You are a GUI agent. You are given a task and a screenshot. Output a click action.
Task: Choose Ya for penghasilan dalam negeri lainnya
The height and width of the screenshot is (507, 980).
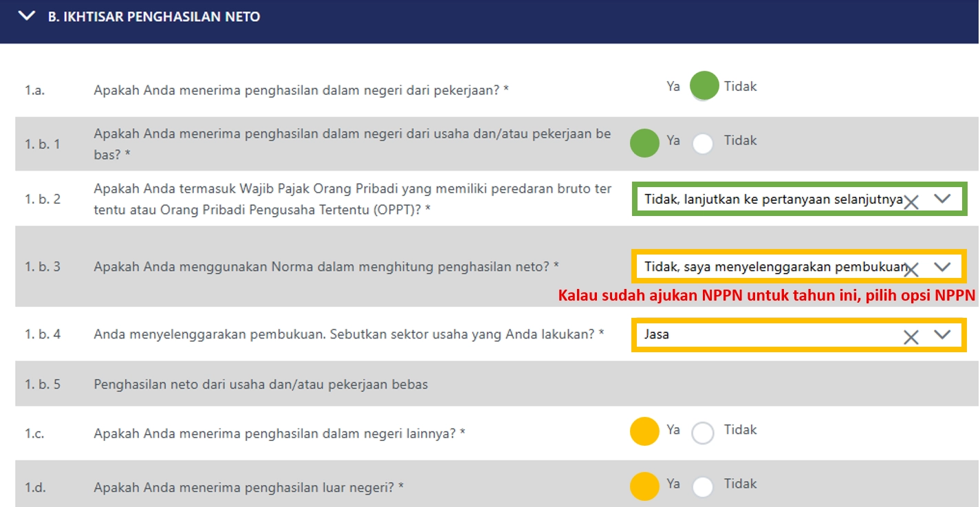click(644, 432)
